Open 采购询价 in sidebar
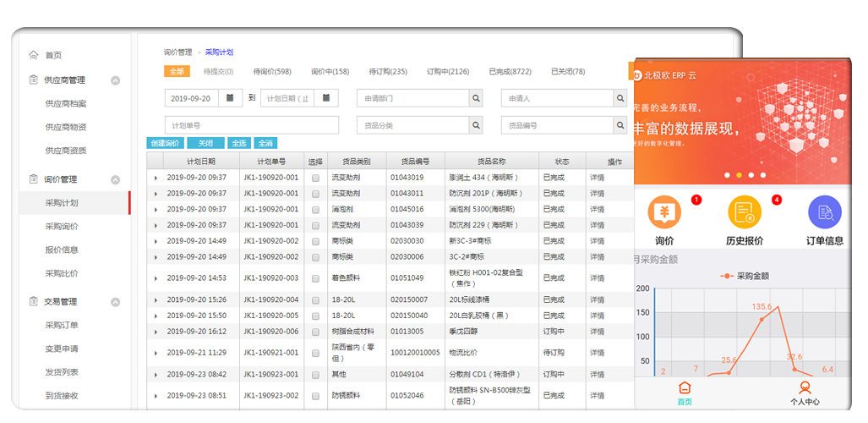Image resolution: width=868 pixels, height=423 pixels. tap(62, 226)
